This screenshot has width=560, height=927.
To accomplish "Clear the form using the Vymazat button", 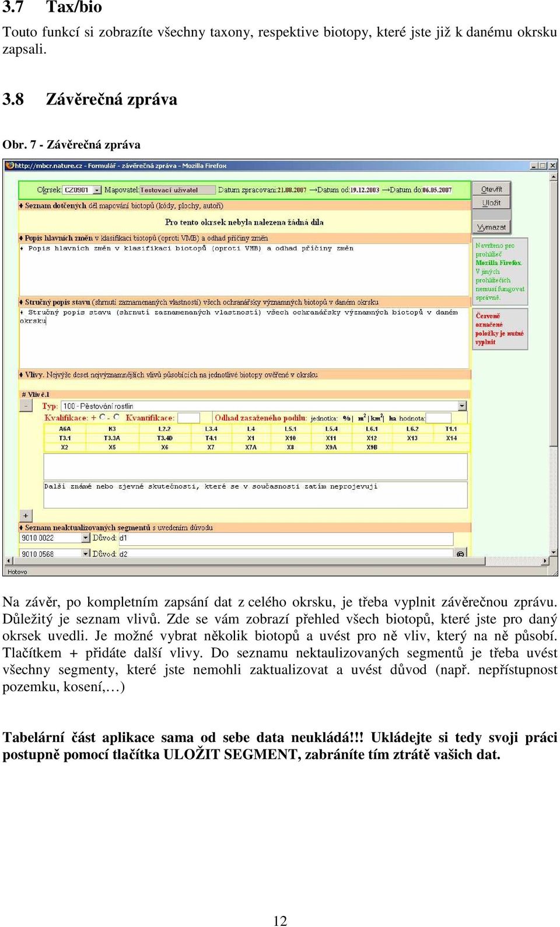I will pyautogui.click(x=491, y=227).
